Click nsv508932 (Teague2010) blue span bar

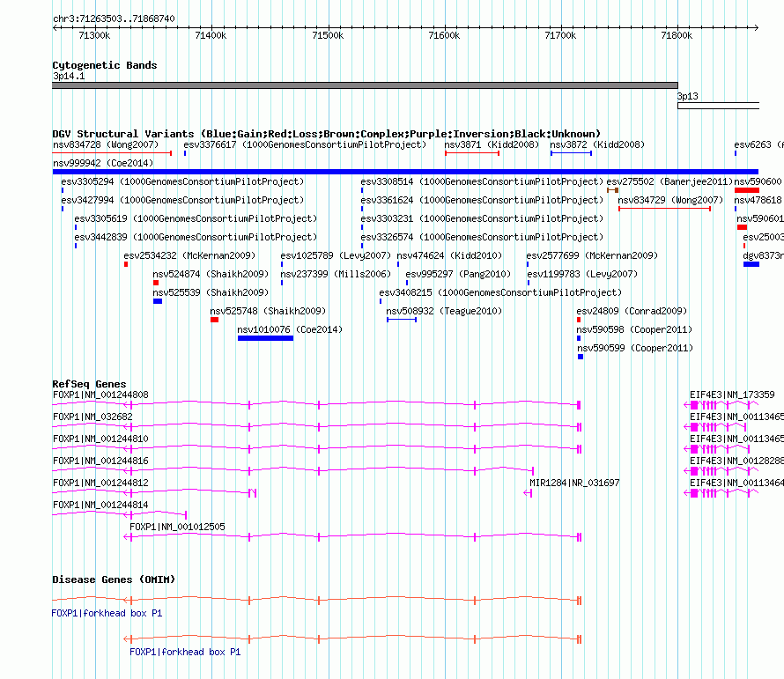tap(402, 320)
